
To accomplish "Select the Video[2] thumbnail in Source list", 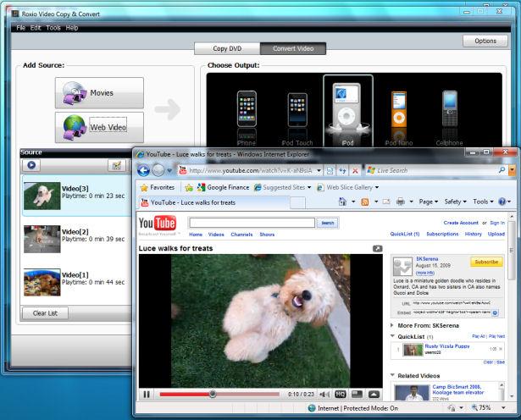I will 42,237.
